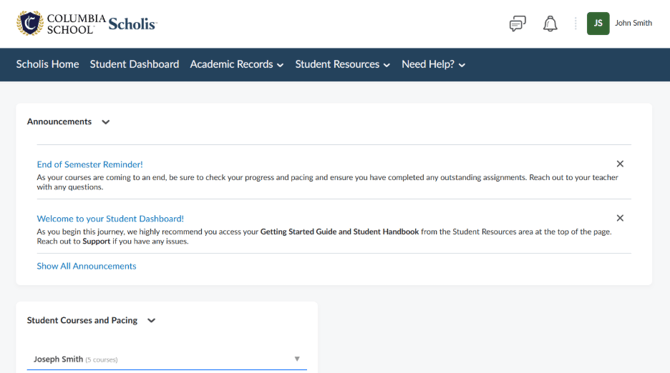Open the Joseph Smith student dropdown

167,359
